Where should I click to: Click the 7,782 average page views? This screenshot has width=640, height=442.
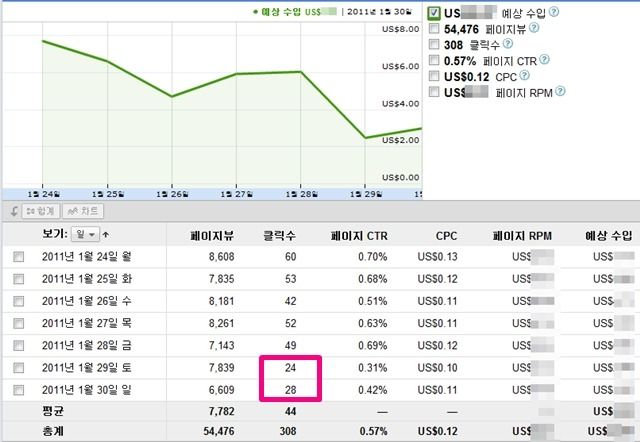point(221,411)
